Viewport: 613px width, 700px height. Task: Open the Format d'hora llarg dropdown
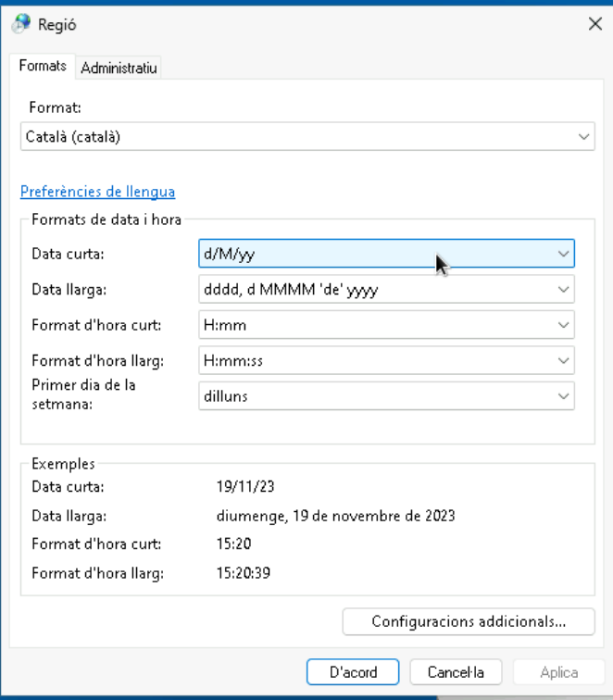point(386,360)
